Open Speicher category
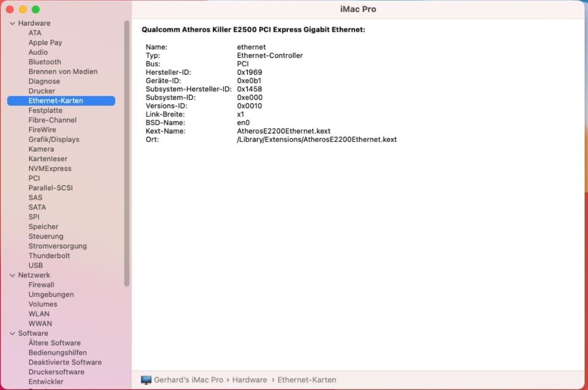Image resolution: width=588 pixels, height=390 pixels. coord(43,226)
